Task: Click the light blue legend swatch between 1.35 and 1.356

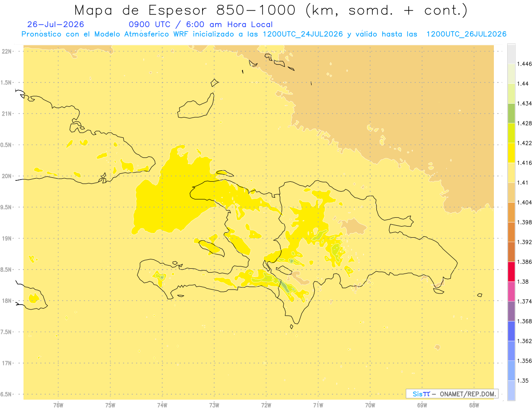Action: point(511,370)
